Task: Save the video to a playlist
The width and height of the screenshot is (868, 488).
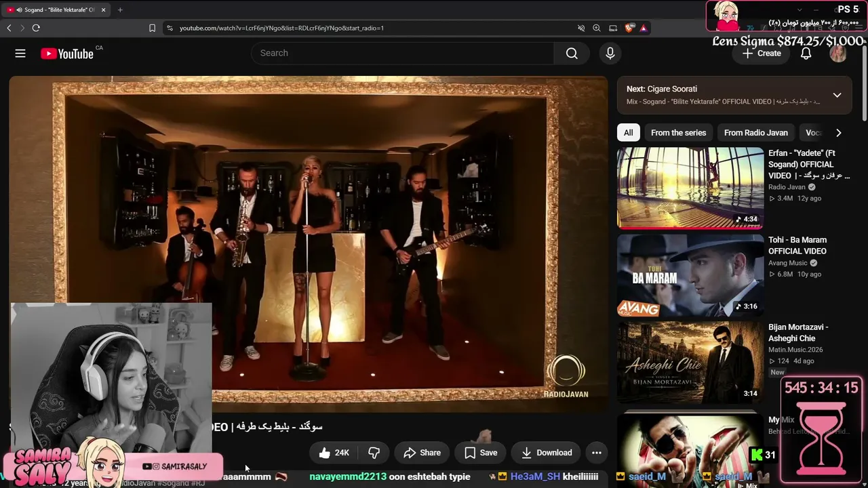Action: coord(481,453)
